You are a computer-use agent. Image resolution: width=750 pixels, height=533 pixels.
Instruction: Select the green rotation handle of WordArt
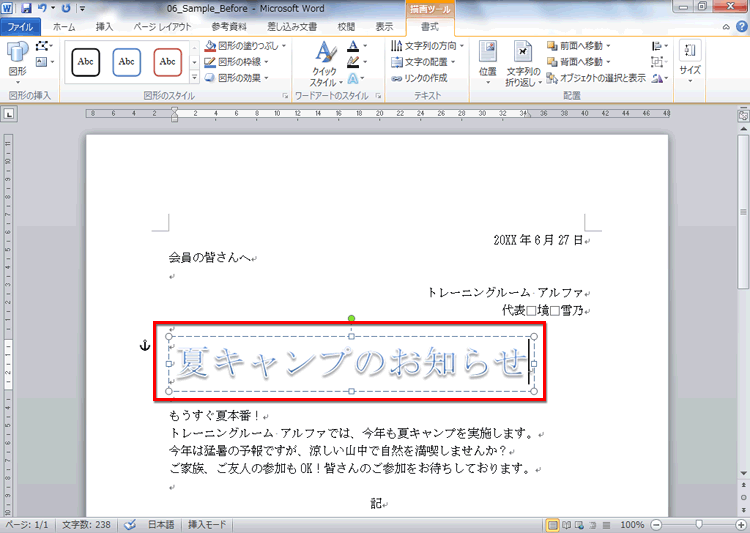pos(352,319)
